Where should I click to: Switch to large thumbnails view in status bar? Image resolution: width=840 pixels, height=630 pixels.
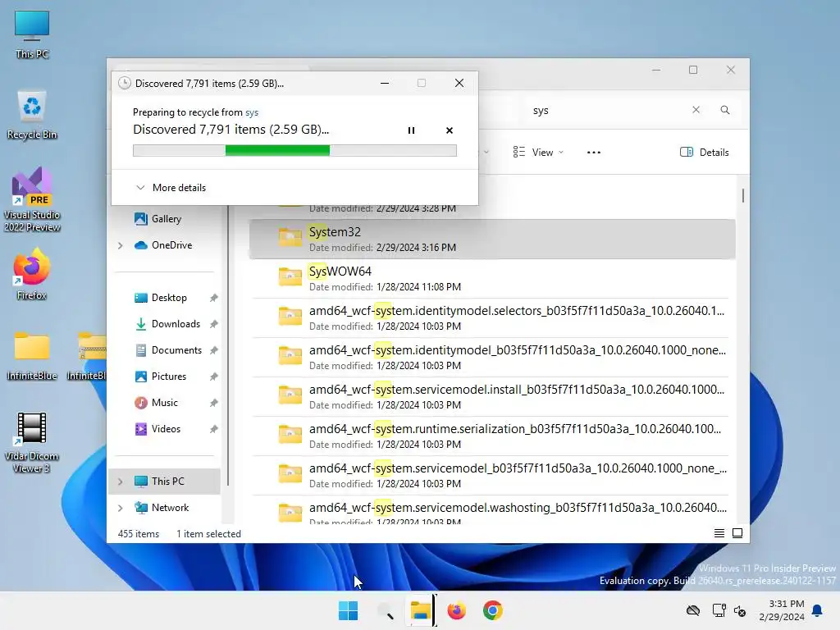[x=737, y=533]
